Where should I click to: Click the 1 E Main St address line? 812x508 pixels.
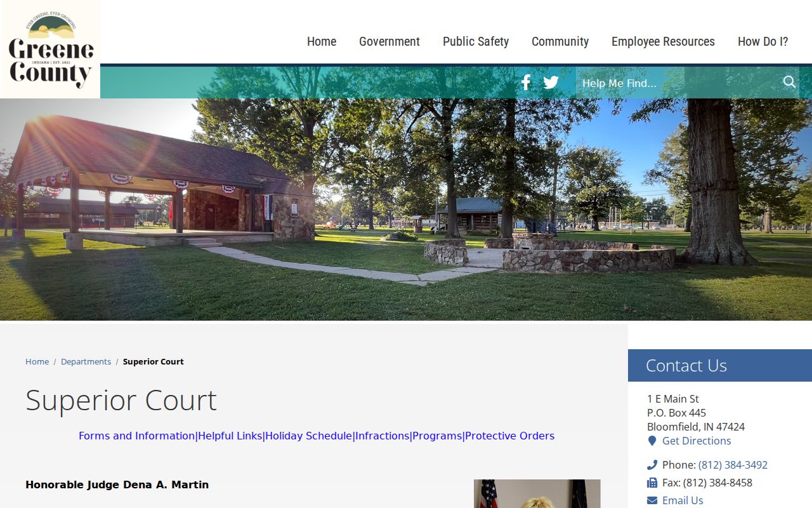673,399
